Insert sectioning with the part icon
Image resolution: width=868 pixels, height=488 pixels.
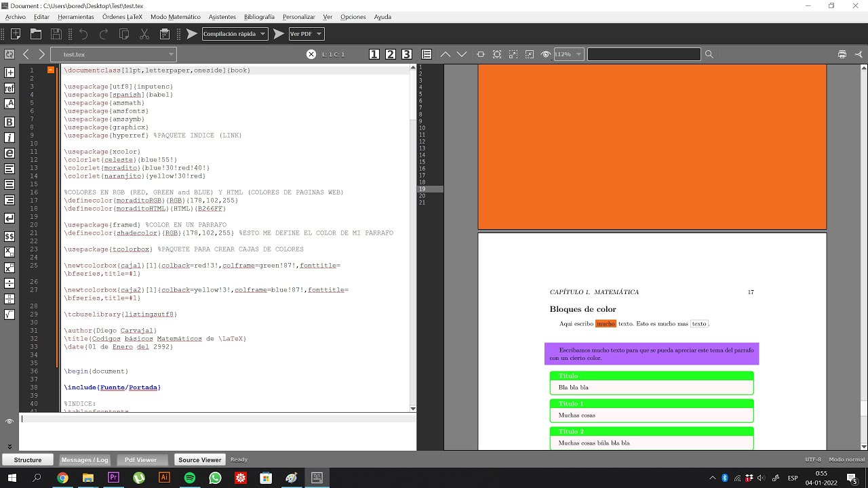[x=9, y=73]
